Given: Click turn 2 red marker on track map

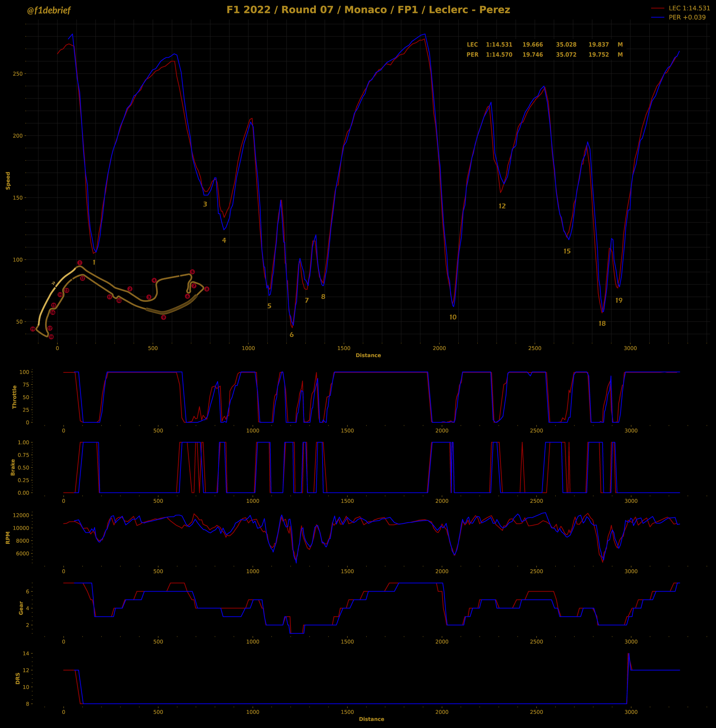Looking at the screenshot, I should [x=130, y=289].
